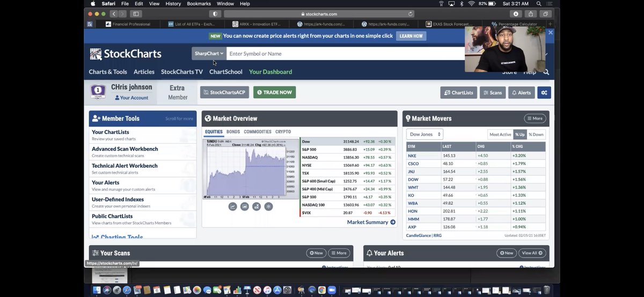Click the second round chart icon under Dow chart
Viewport: 644px width, 297px height.
[245, 206]
